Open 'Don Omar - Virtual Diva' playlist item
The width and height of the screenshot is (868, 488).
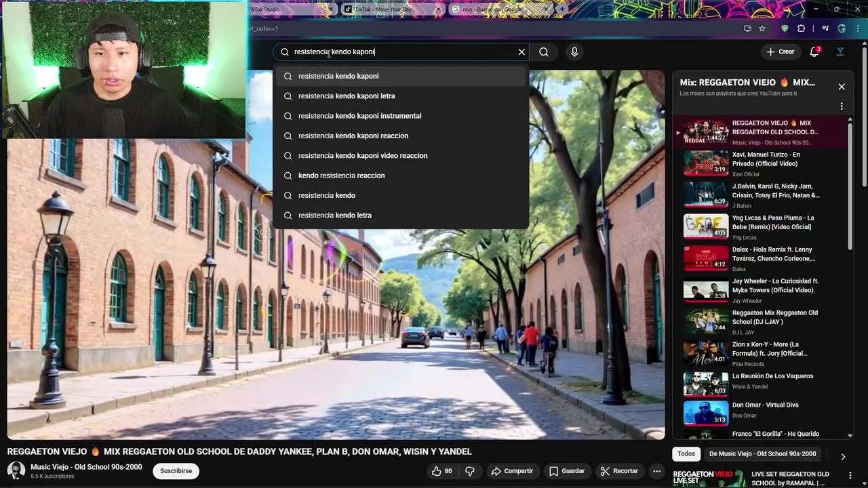coord(759,412)
